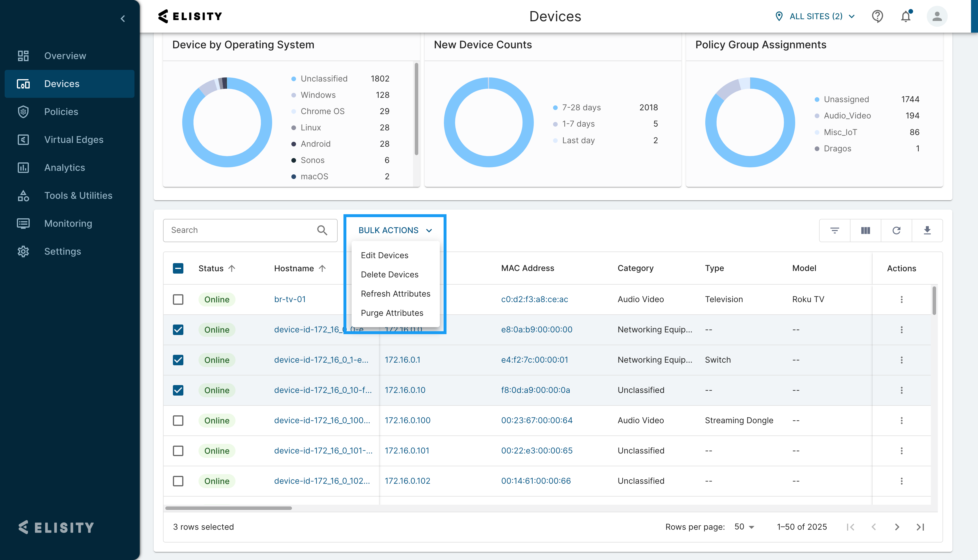Open actions menu for br-tv-01 row
978x560 pixels.
[x=901, y=299]
